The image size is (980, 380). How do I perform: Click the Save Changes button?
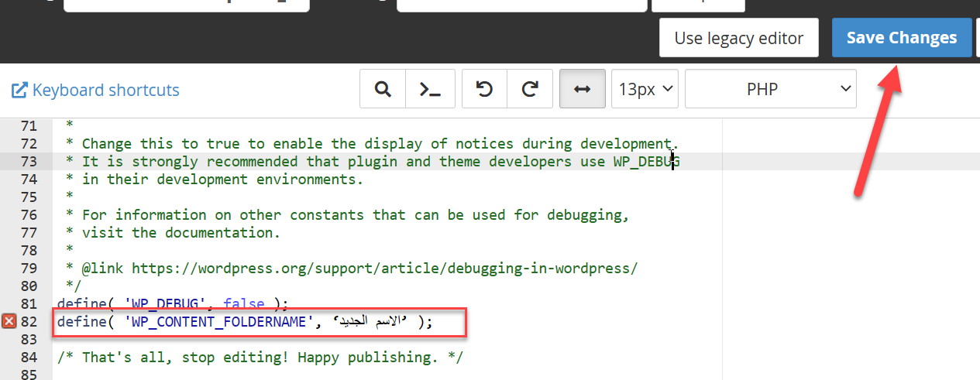[x=901, y=38]
